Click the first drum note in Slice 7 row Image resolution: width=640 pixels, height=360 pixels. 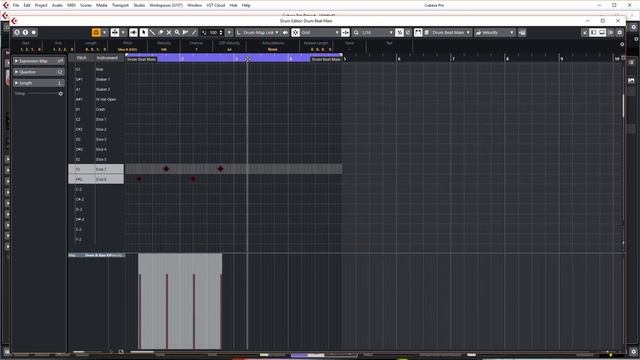click(x=166, y=169)
